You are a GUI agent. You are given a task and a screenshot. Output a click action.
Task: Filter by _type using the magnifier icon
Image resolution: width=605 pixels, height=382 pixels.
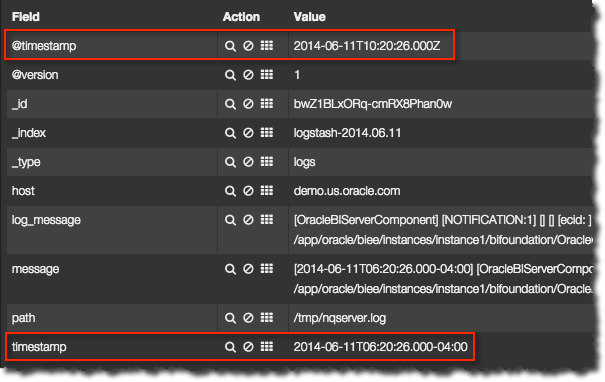[230, 162]
